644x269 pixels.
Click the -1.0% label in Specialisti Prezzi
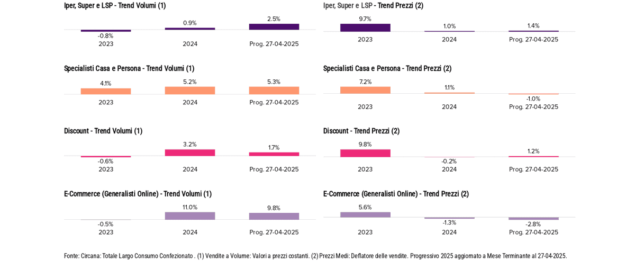(x=533, y=98)
